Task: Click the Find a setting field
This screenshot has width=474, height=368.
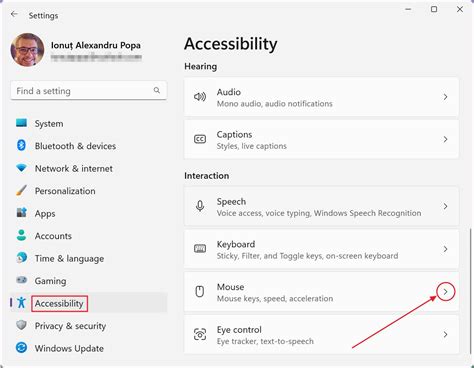Action: [89, 90]
